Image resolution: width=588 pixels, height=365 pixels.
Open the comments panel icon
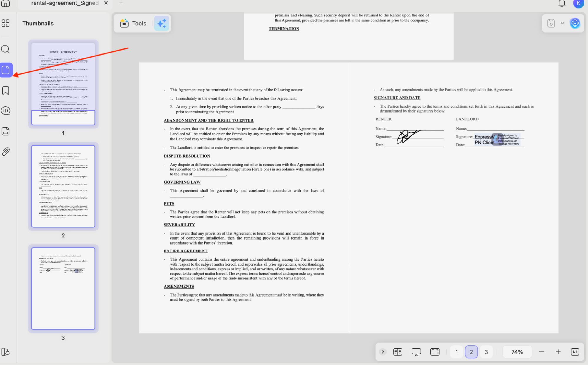pos(6,111)
